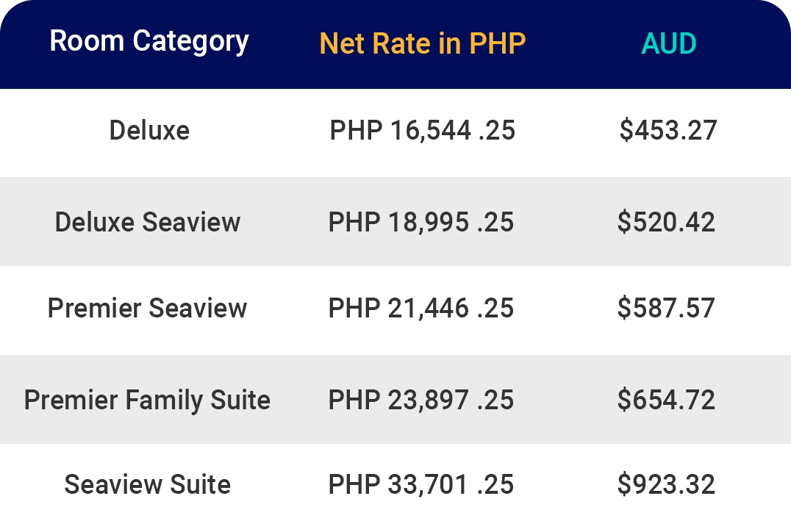Select the Deluxe room name

click(149, 130)
